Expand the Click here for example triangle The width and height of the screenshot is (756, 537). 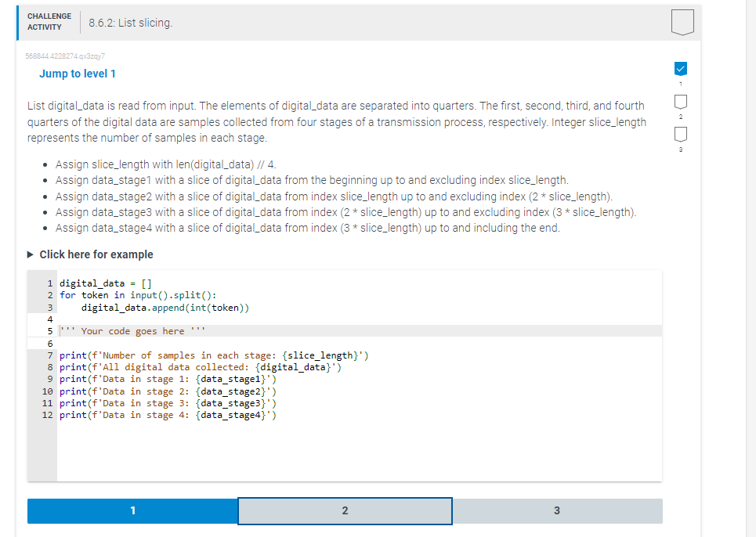click(x=31, y=254)
